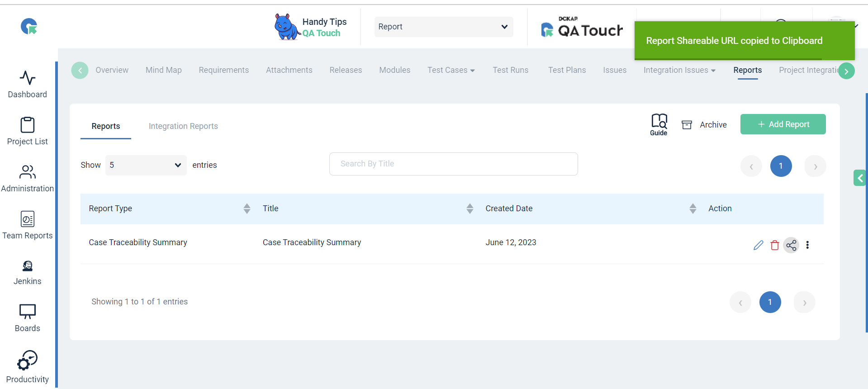Go to Administration in the sidebar
The image size is (868, 389).
(28, 178)
